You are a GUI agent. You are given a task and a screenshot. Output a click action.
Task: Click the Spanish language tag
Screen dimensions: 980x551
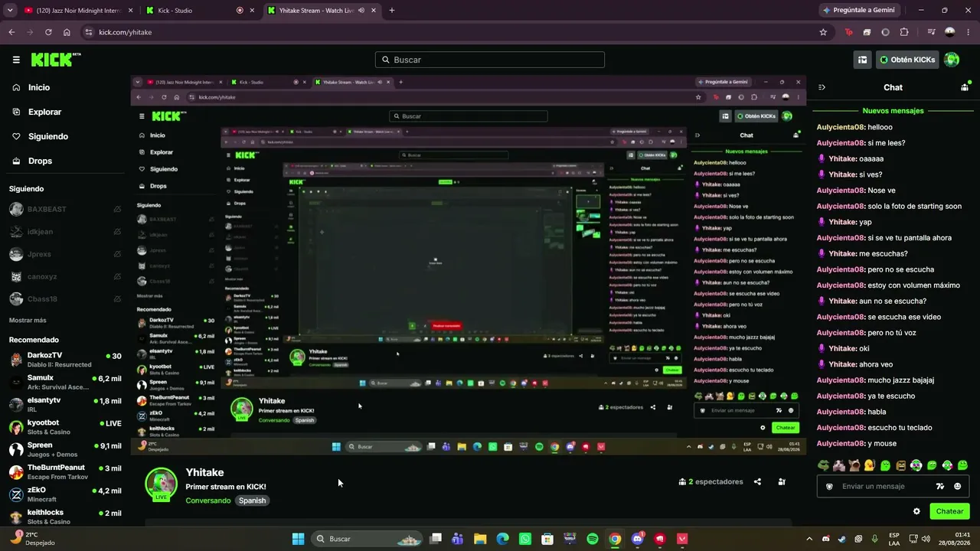[252, 500]
